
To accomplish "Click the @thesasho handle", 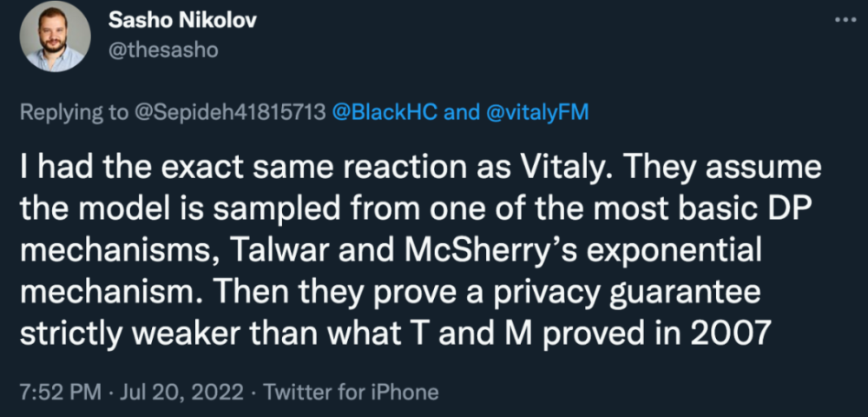I will point(163,50).
